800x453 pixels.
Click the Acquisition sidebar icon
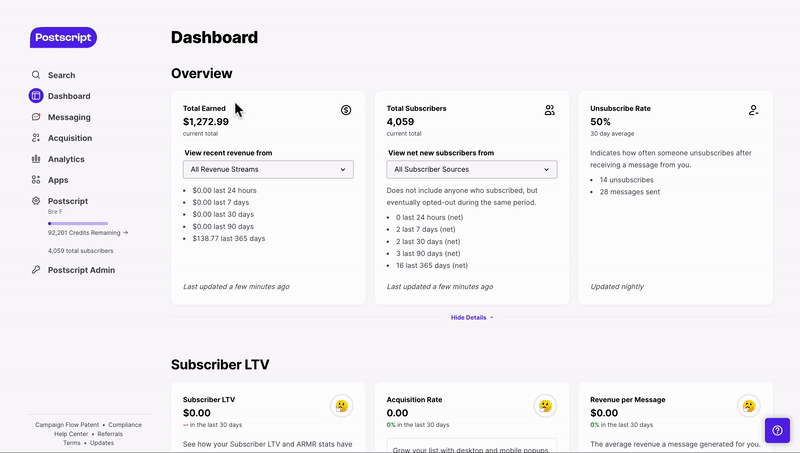[x=36, y=138]
